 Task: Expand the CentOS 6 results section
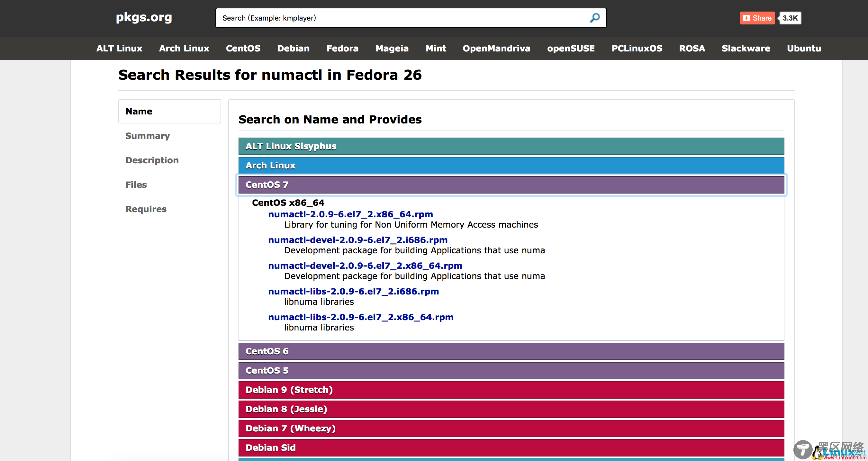[x=511, y=351]
